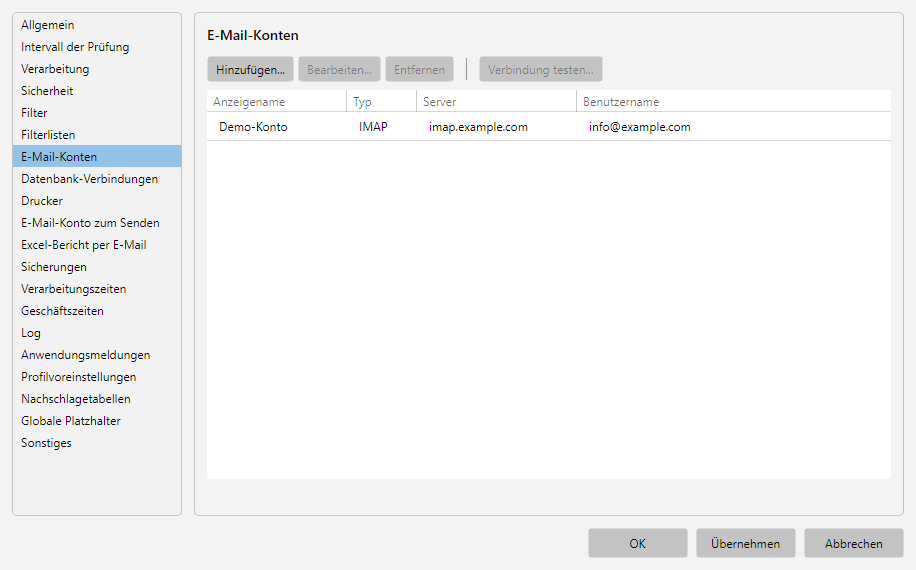Sort by the Anzeigename column header
Screen dimensions: 916x570
coord(277,102)
